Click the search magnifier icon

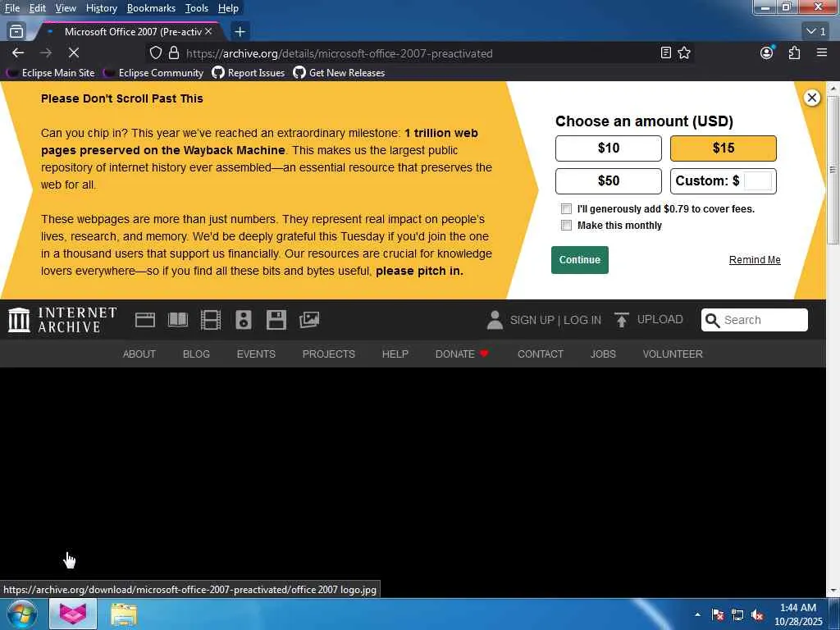712,320
